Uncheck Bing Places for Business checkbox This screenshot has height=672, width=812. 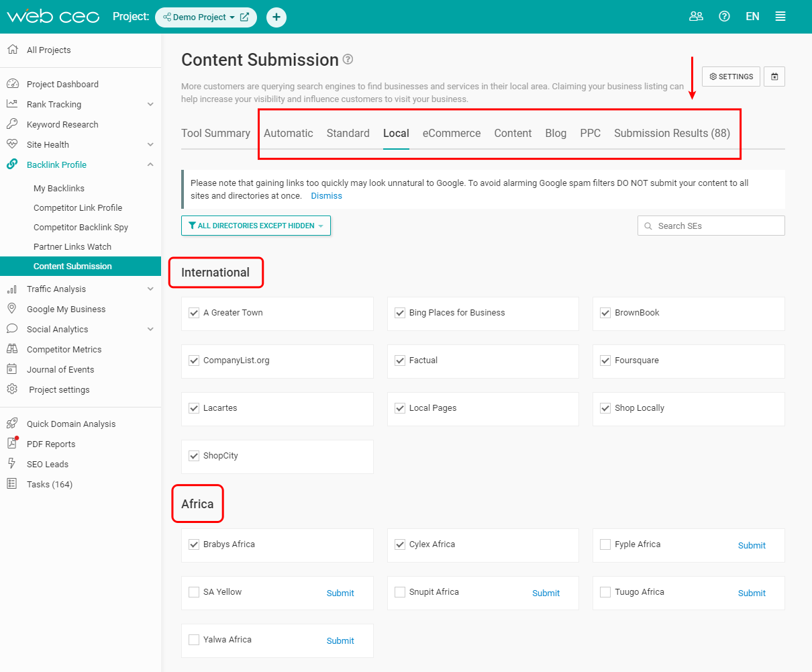pyautogui.click(x=400, y=313)
